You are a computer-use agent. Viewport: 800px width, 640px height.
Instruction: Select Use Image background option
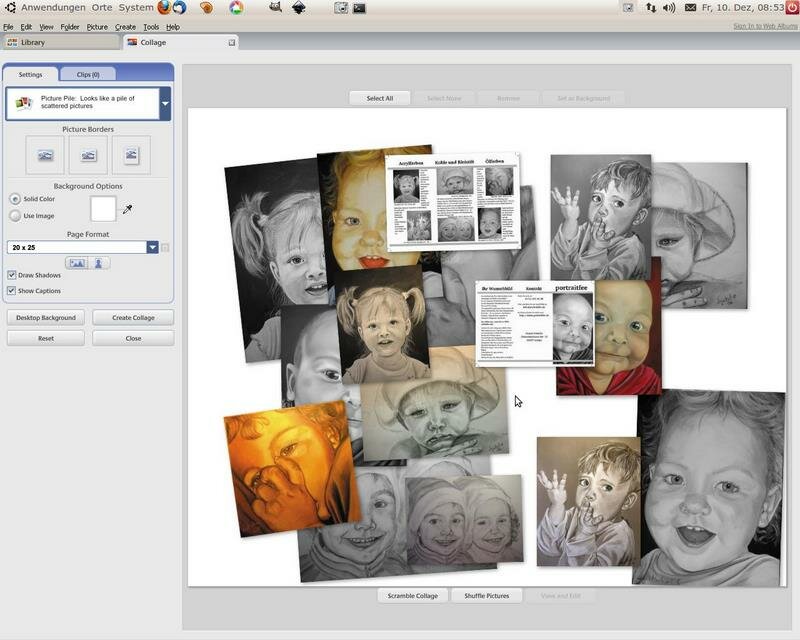[15, 216]
